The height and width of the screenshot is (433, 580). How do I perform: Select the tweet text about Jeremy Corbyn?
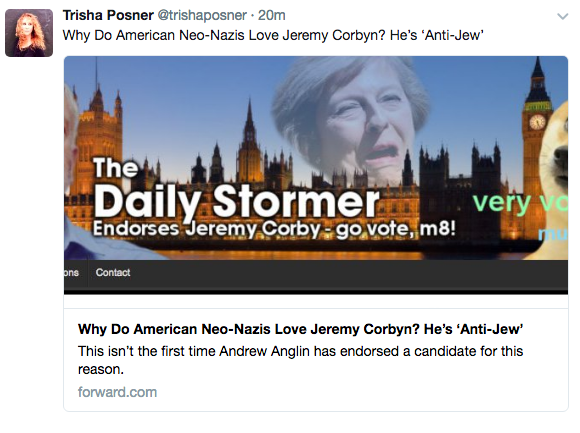tap(273, 35)
